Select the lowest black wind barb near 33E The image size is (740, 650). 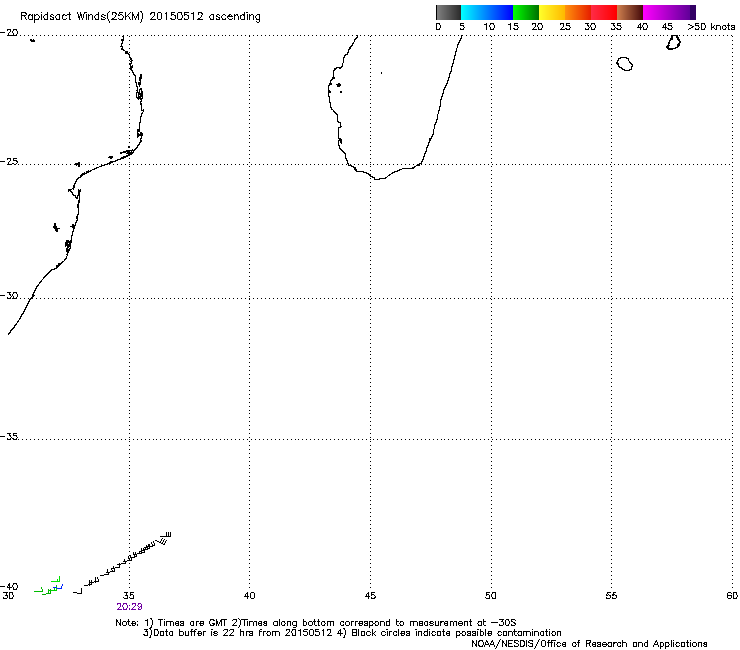pos(78,591)
